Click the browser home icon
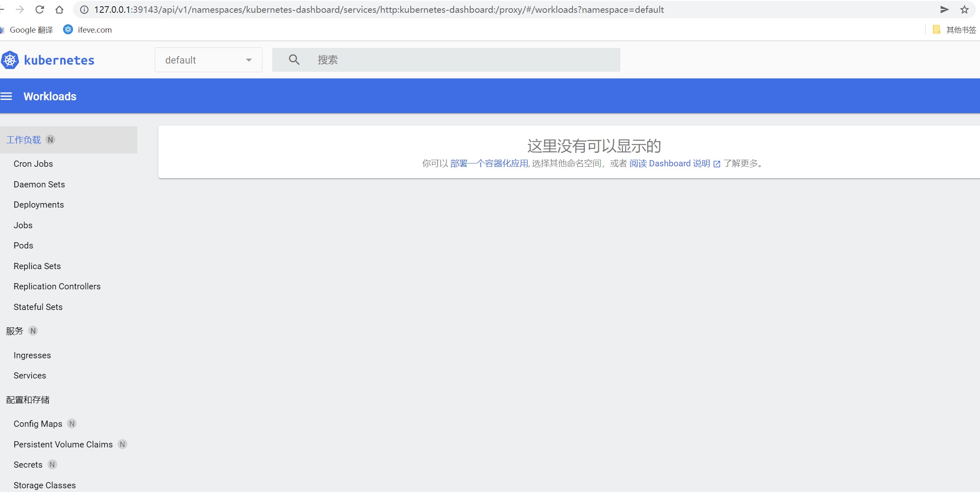Image resolution: width=980 pixels, height=492 pixels. [x=59, y=9]
